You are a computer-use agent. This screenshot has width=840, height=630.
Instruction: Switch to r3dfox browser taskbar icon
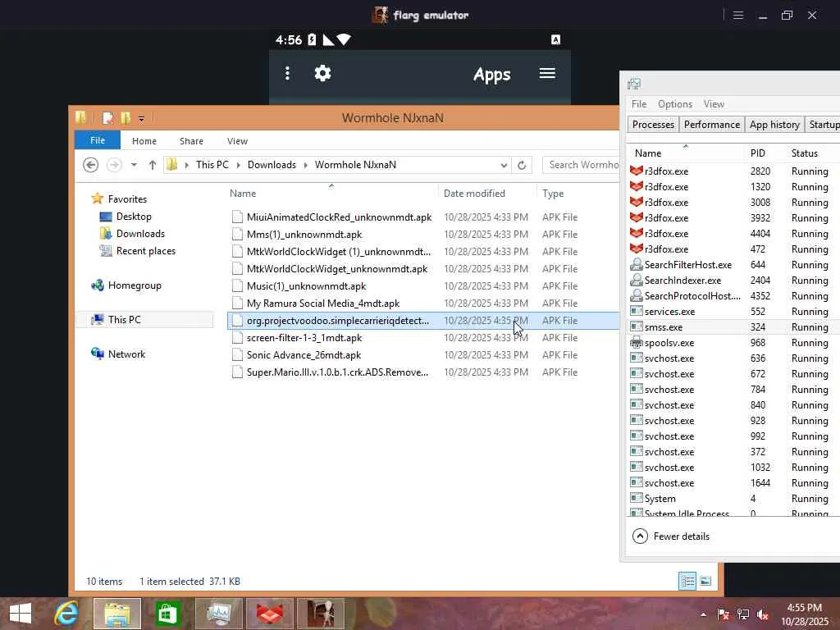pos(270,614)
